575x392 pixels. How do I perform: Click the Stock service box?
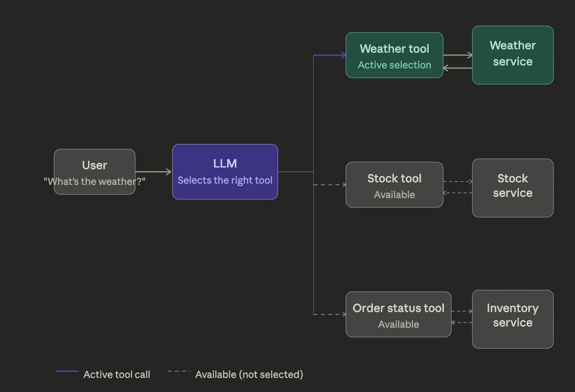tap(512, 187)
